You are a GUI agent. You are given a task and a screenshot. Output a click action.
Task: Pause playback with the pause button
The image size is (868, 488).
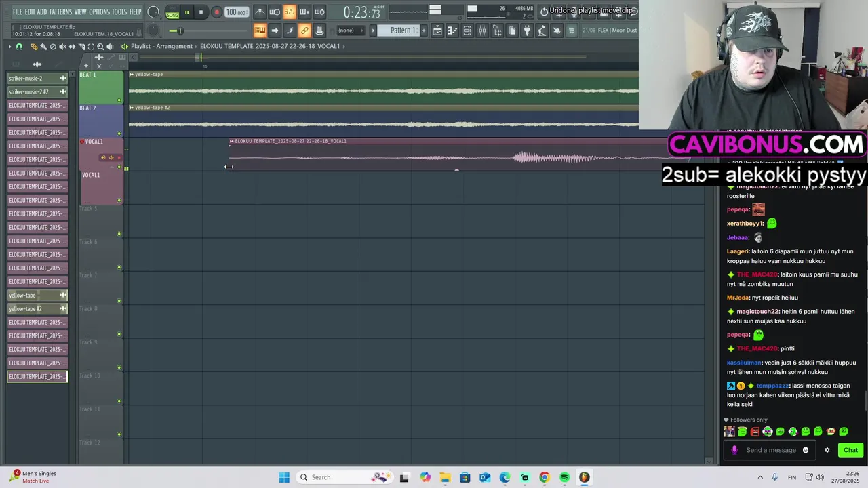pos(186,12)
